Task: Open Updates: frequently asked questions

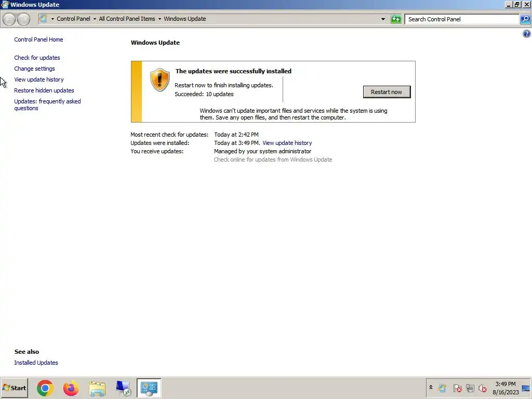Action: point(47,104)
